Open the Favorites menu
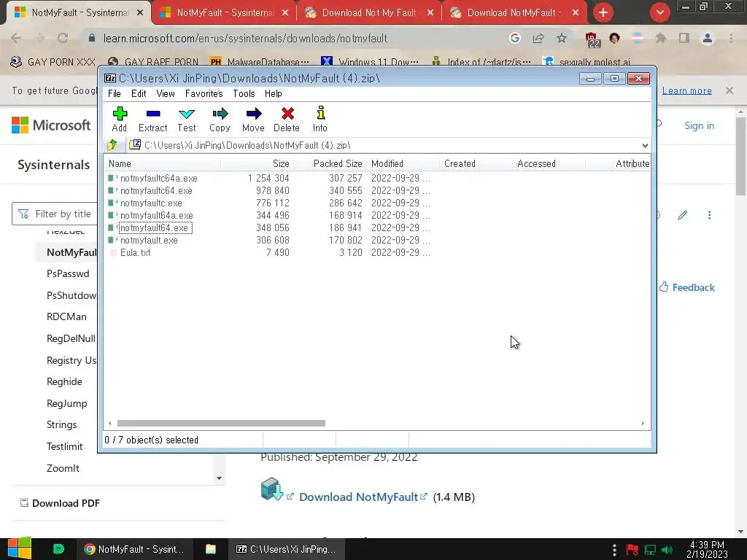 pyautogui.click(x=204, y=93)
